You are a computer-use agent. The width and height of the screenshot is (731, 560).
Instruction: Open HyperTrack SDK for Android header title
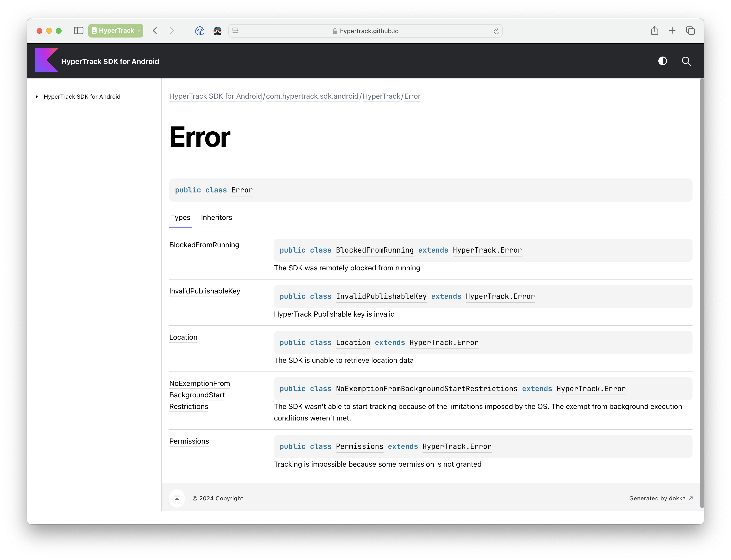coord(110,61)
